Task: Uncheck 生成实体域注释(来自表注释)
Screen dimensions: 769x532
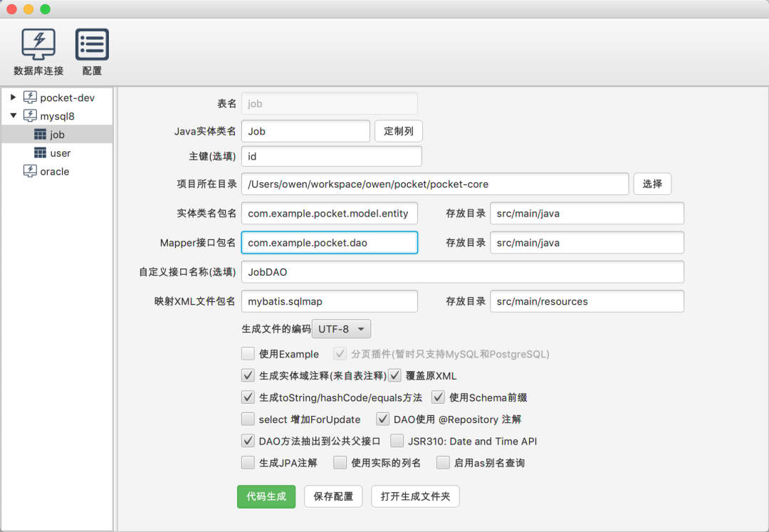Action: pyautogui.click(x=248, y=375)
